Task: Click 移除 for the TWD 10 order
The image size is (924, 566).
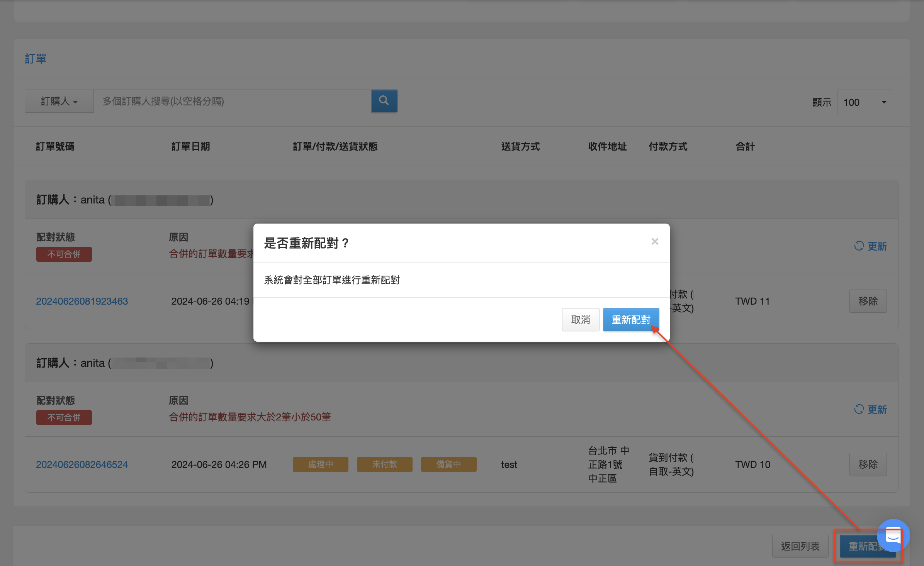Action: tap(868, 464)
